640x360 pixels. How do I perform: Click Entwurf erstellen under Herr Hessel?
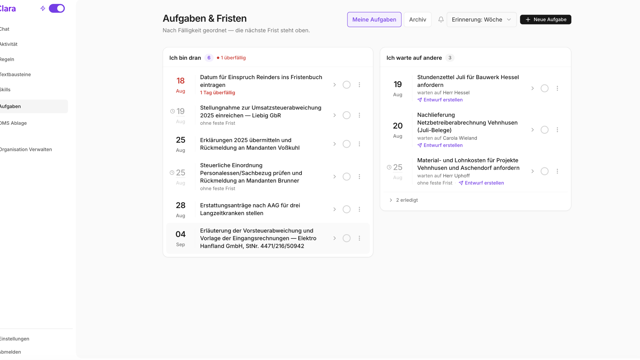point(440,100)
